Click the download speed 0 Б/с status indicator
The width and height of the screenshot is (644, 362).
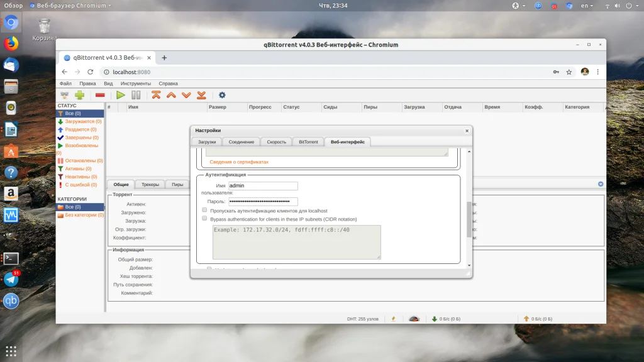click(446, 319)
